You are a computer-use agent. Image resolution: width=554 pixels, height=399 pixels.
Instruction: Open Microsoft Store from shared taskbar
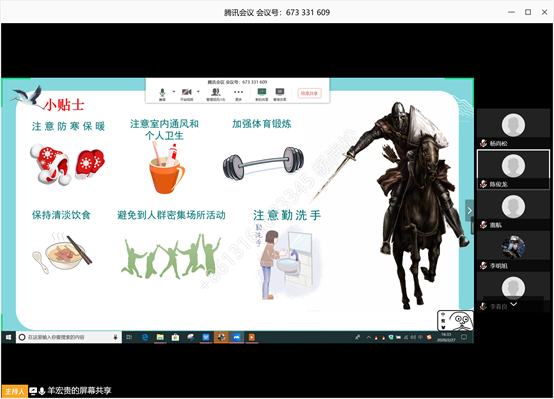click(x=175, y=337)
